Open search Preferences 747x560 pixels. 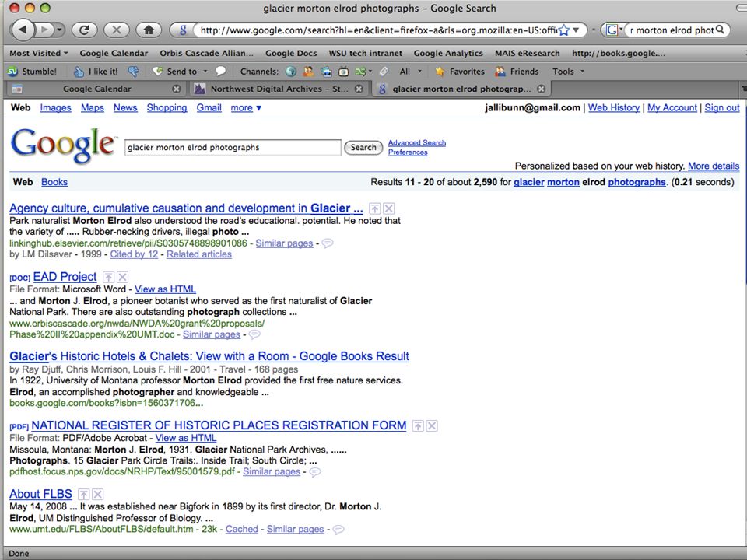tap(408, 152)
